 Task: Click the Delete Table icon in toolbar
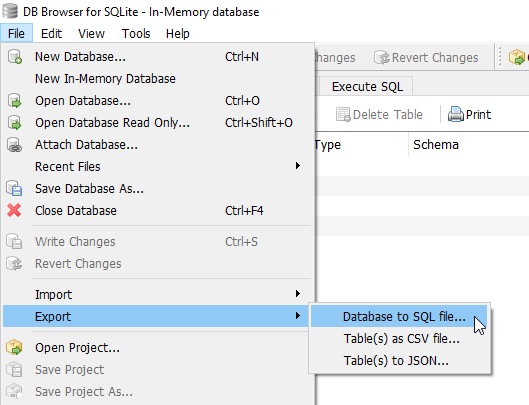click(x=343, y=114)
